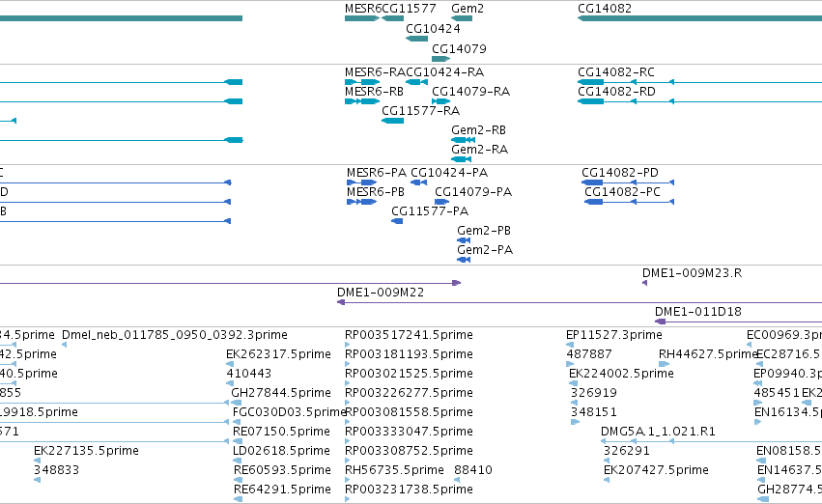This screenshot has width=822, height=504.
Task: Open RP003333047.5prime feature
Action: tap(409, 432)
